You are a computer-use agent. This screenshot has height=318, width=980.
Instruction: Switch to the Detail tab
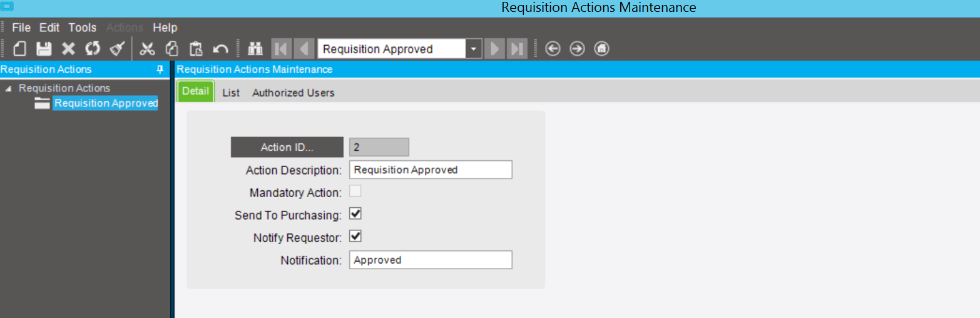click(195, 91)
